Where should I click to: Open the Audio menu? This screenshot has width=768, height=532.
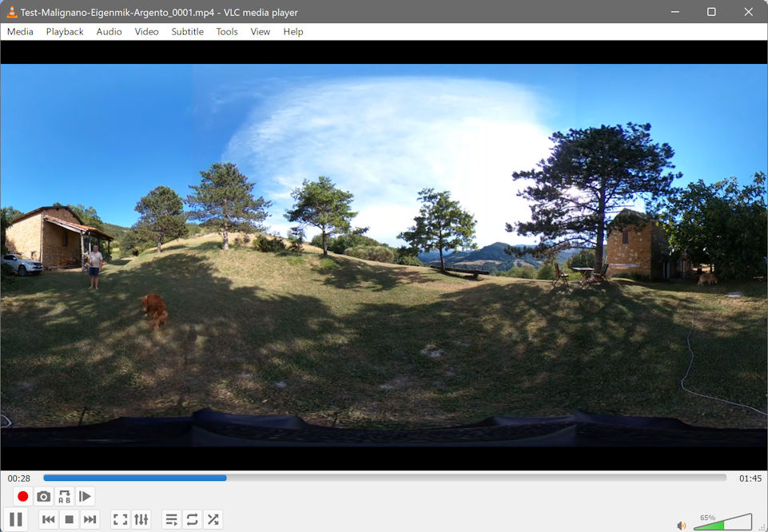(x=109, y=32)
